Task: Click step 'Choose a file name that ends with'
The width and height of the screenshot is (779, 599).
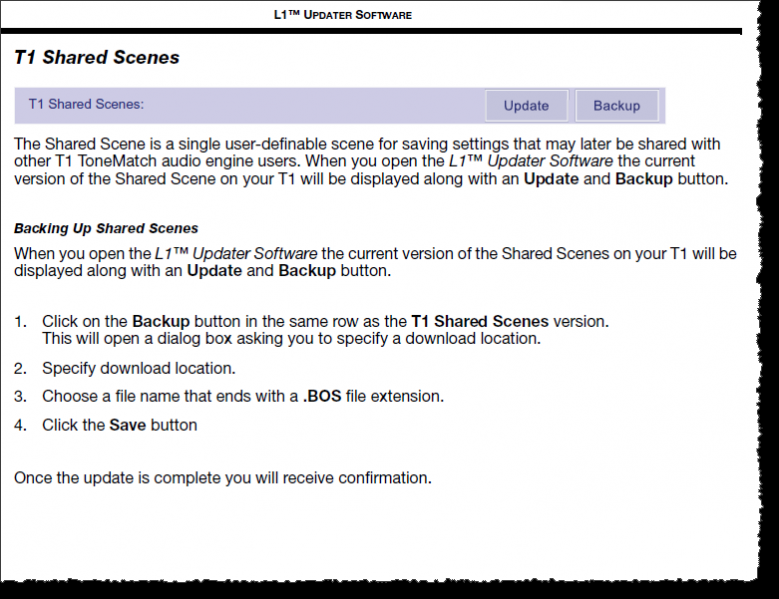Action: tap(243, 396)
